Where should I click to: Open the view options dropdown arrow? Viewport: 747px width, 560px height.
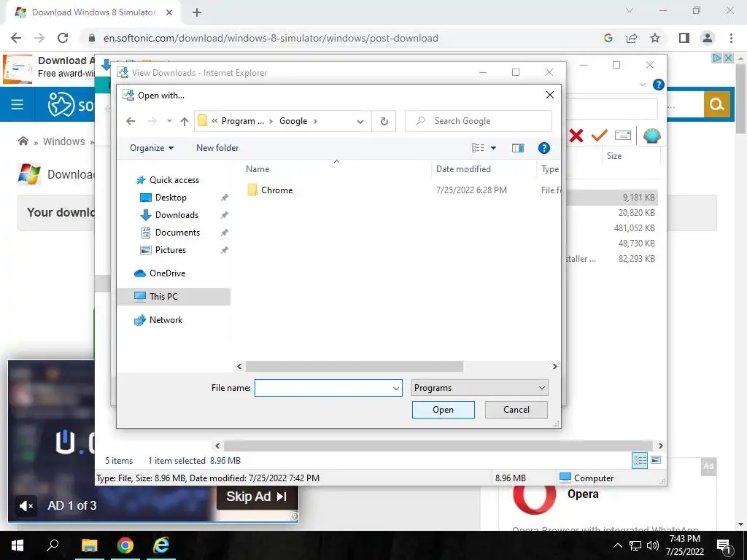pos(494,148)
